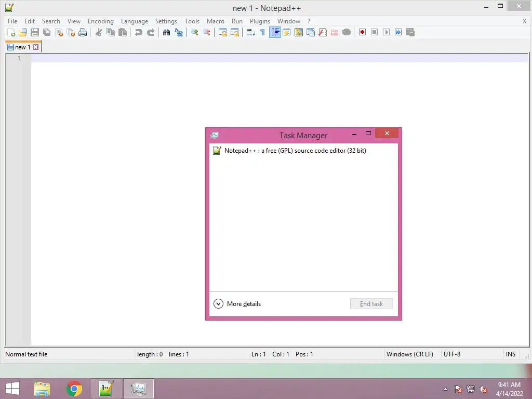
Task: Open Find with the binoculars icon
Action: pos(166,32)
